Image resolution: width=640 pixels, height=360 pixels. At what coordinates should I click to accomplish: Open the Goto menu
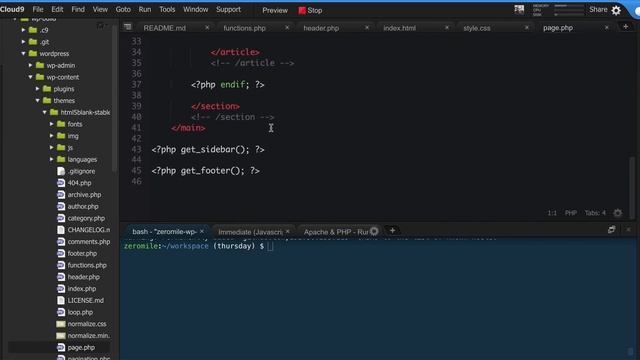[x=123, y=9]
